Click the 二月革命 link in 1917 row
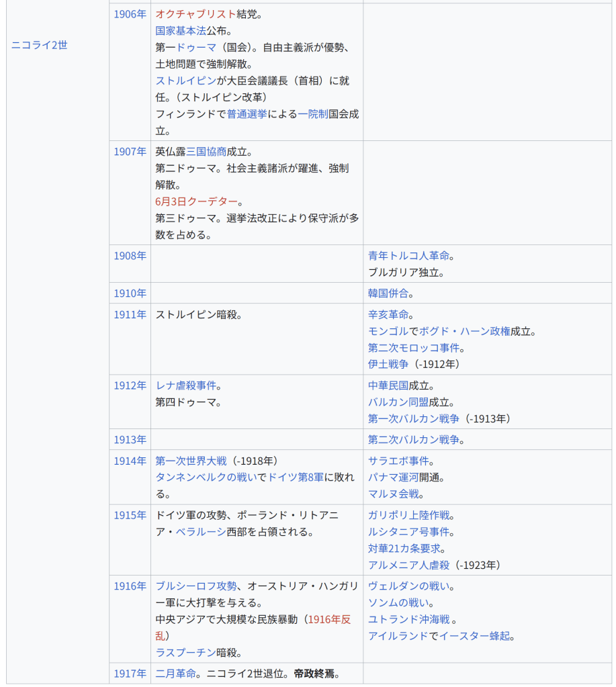Image resolution: width=616 pixels, height=687 pixels. coord(176,674)
